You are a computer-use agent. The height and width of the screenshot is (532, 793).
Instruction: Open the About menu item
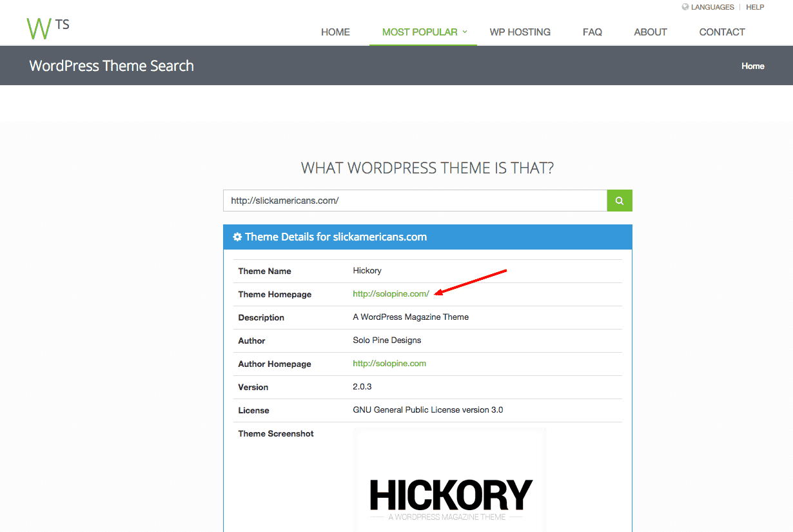tap(650, 32)
